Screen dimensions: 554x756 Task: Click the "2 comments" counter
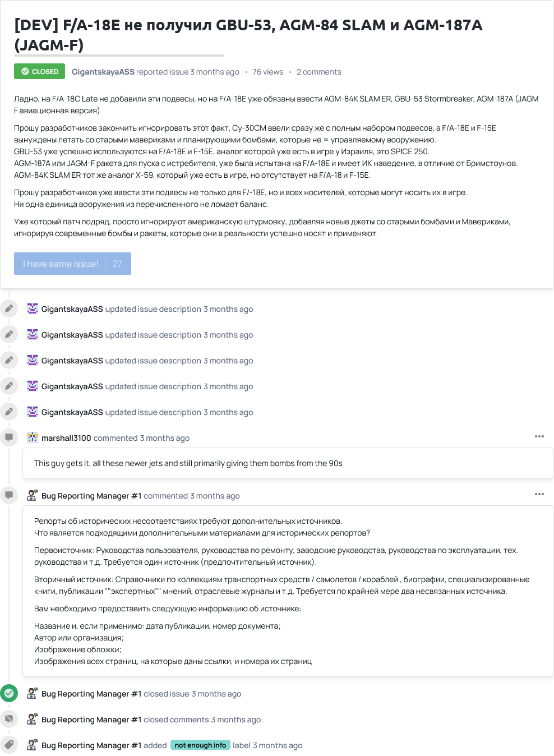[x=318, y=72]
